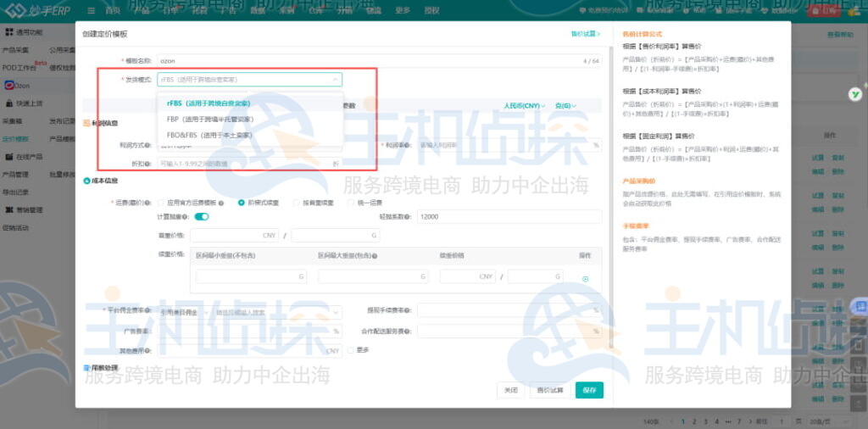868x429 pixels.
Task: Open the 利润方式 dropdown
Action: [250, 146]
